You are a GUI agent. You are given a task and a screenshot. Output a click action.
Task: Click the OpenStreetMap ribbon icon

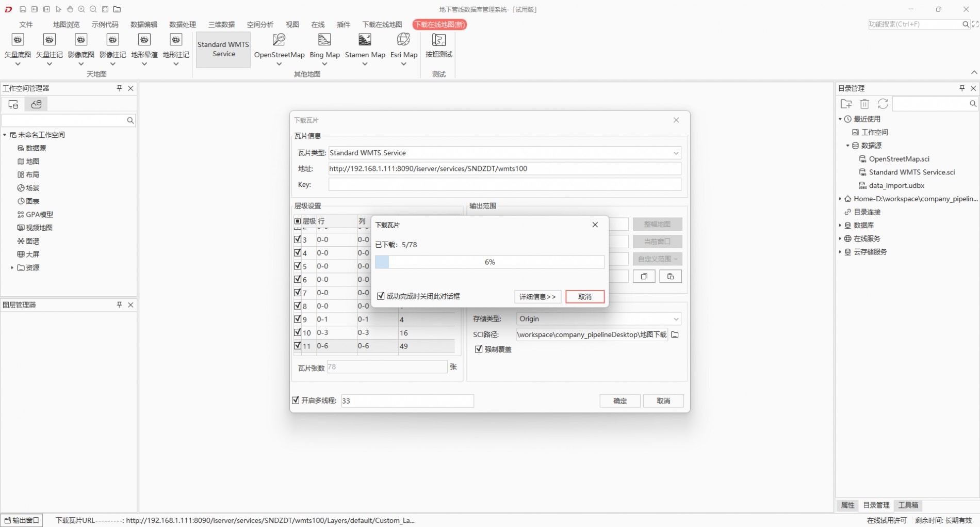pos(279,40)
